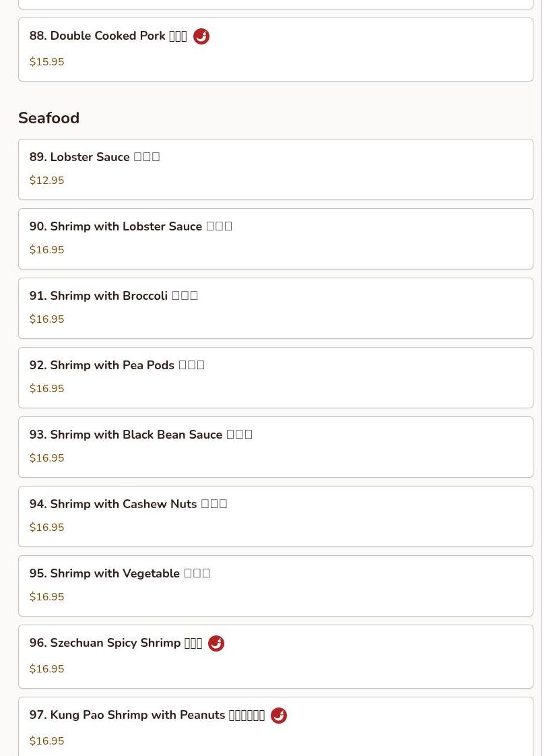Click the $12.95 Lobster Sauce price
Screen dimensions: 555x756
[x=46, y=181]
